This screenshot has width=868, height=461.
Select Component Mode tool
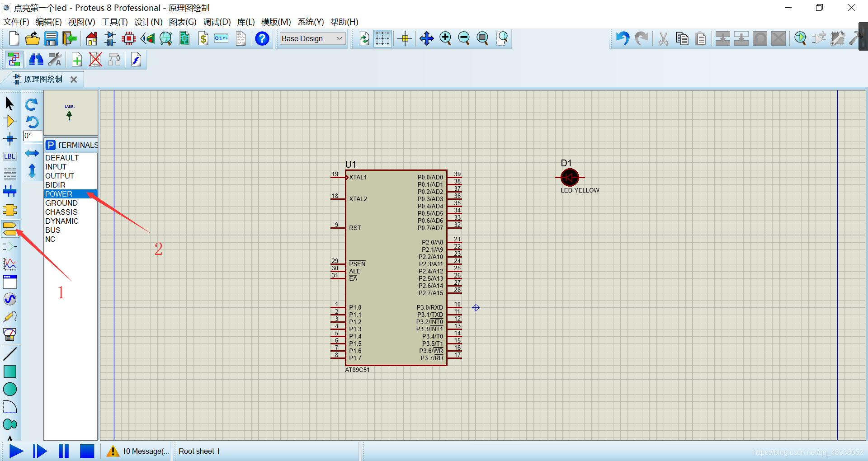click(x=9, y=121)
